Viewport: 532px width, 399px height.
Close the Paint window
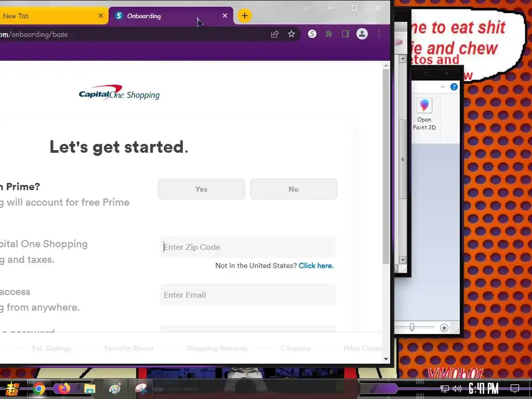coord(446,73)
